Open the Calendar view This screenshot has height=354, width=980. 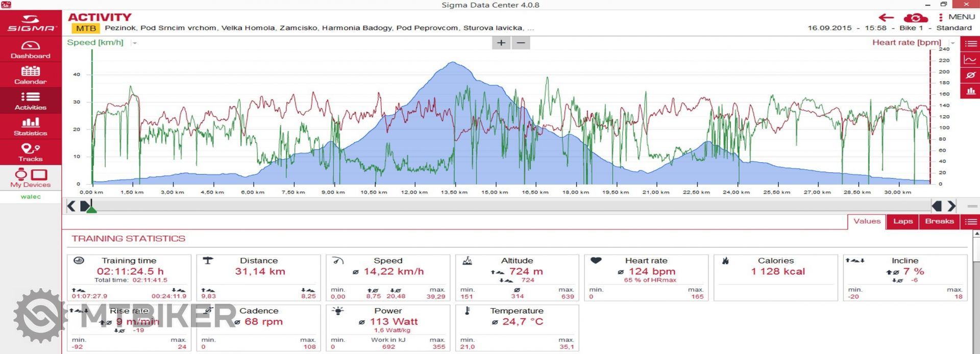[31, 75]
